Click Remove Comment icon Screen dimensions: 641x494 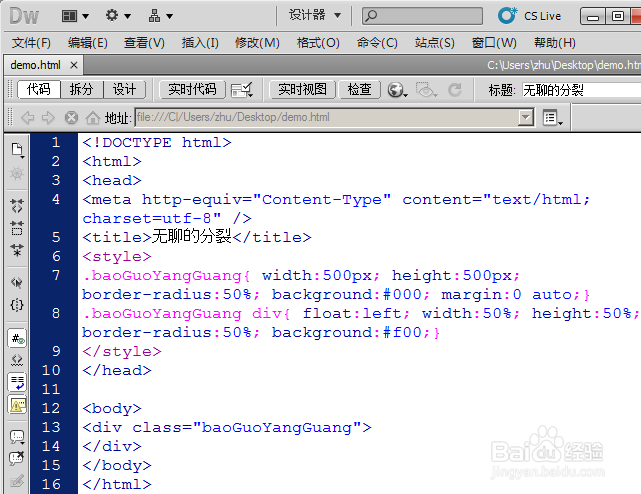pos(17,458)
